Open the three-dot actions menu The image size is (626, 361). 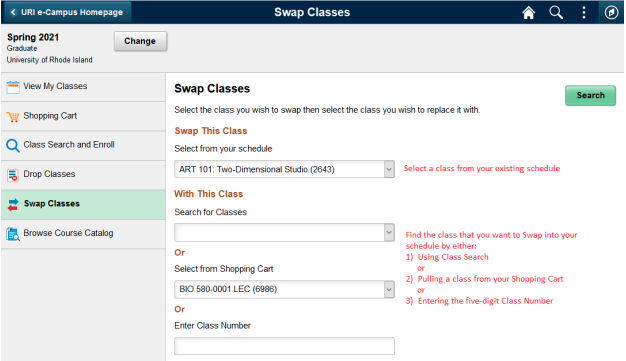(x=584, y=12)
